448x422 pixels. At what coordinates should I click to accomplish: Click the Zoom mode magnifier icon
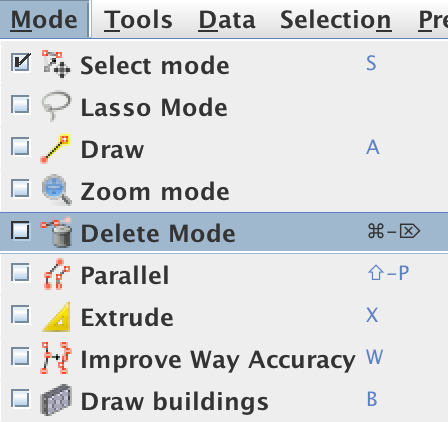(56, 189)
